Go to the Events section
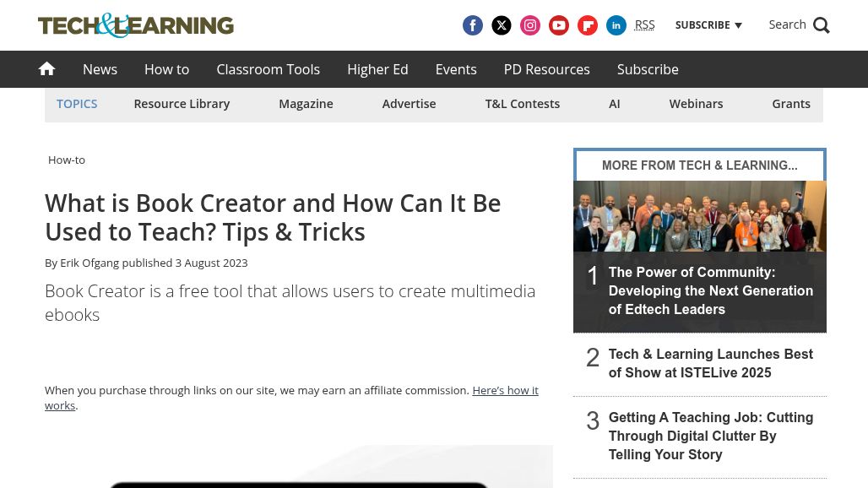 456,69
